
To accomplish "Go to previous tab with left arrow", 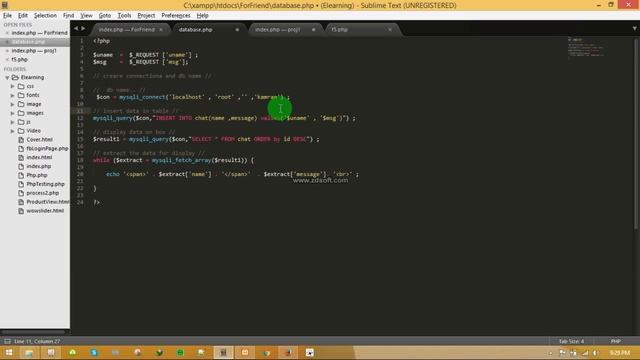I will (x=76, y=29).
